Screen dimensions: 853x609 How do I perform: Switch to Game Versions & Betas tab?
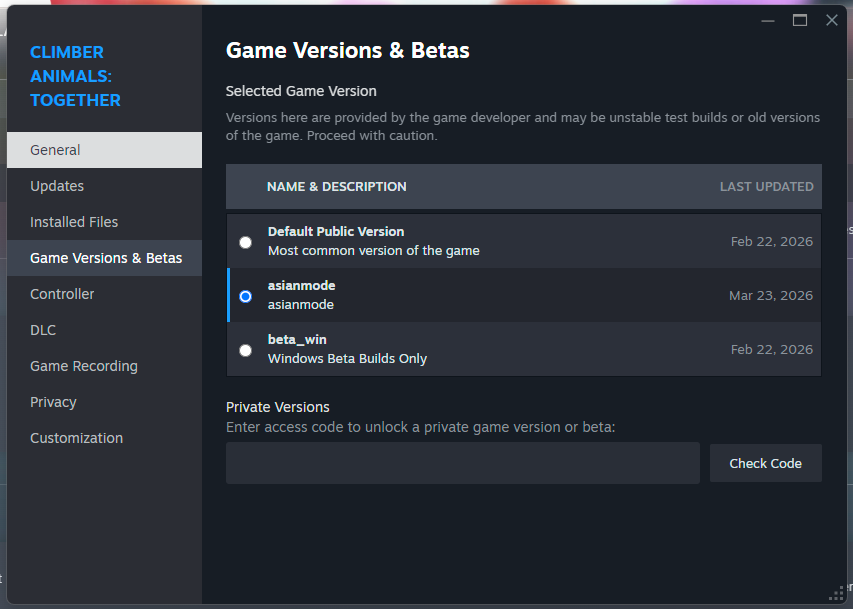click(106, 258)
